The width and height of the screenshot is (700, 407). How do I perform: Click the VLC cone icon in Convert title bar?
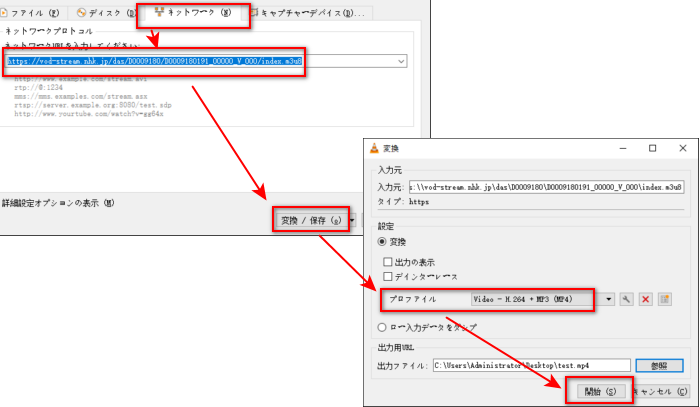(374, 148)
